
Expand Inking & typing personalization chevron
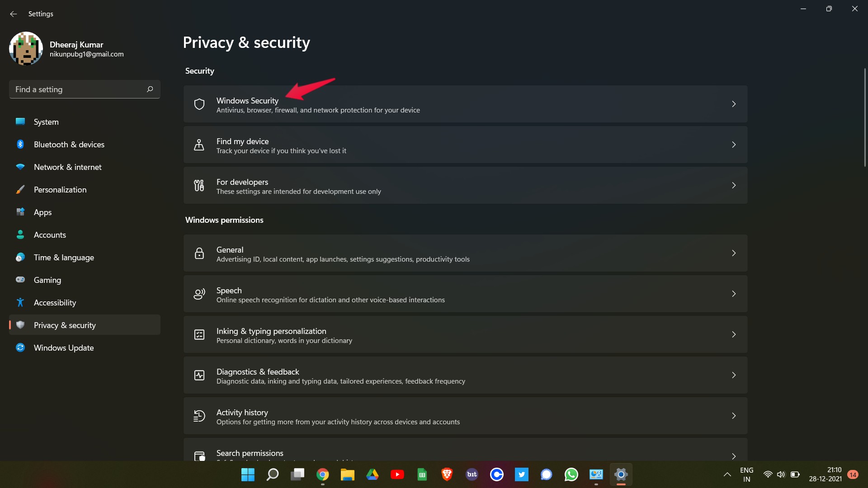[734, 334]
